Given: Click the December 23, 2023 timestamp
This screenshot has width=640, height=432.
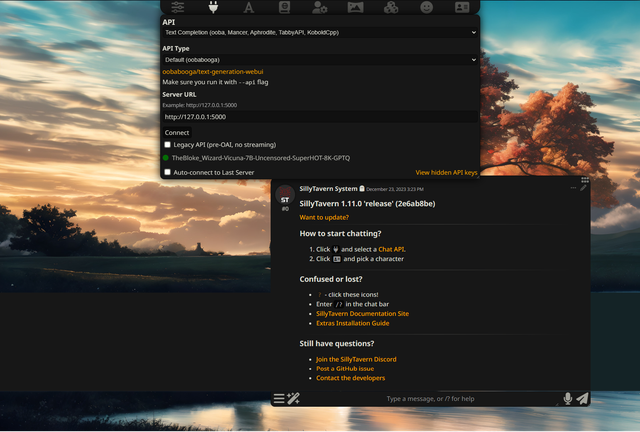Looking at the screenshot, I should point(395,189).
